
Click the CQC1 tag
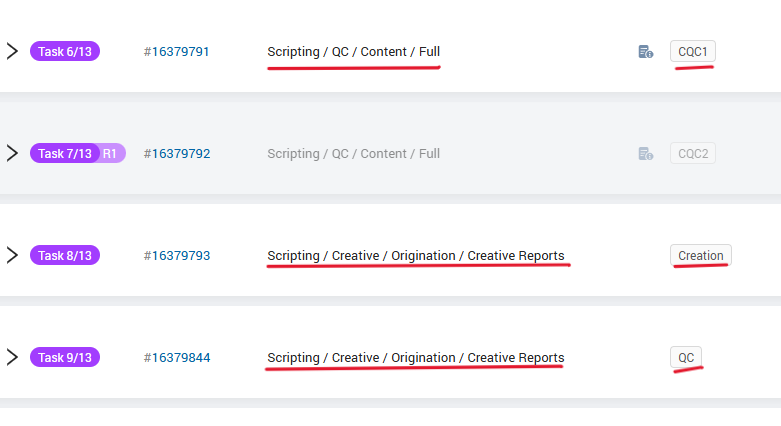693,51
